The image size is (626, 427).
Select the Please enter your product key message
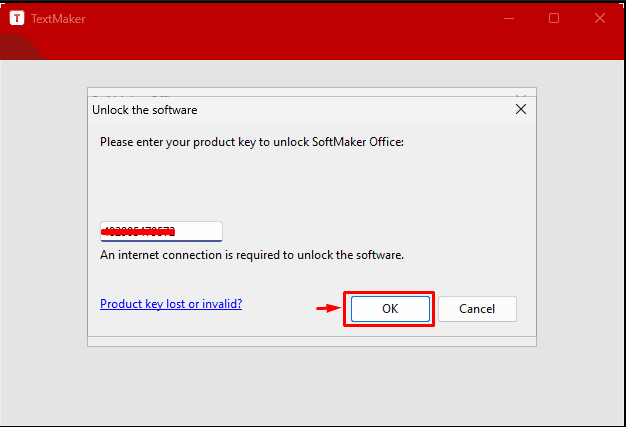click(252, 142)
